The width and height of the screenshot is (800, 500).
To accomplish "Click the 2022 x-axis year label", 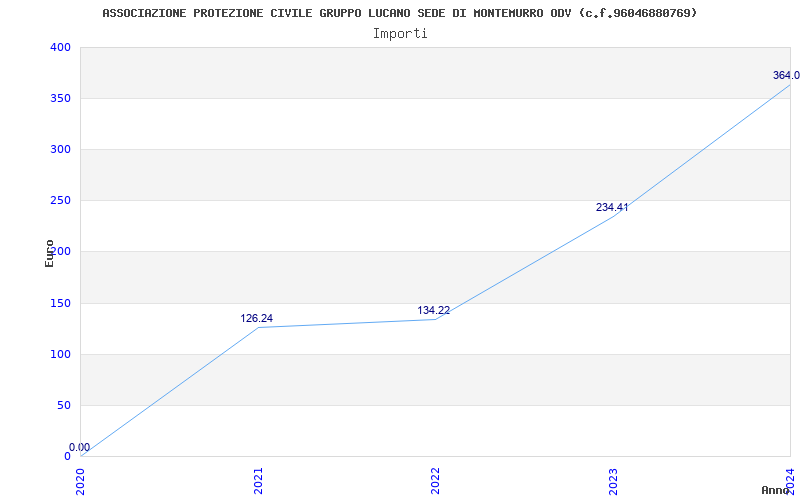I will 435,480.
